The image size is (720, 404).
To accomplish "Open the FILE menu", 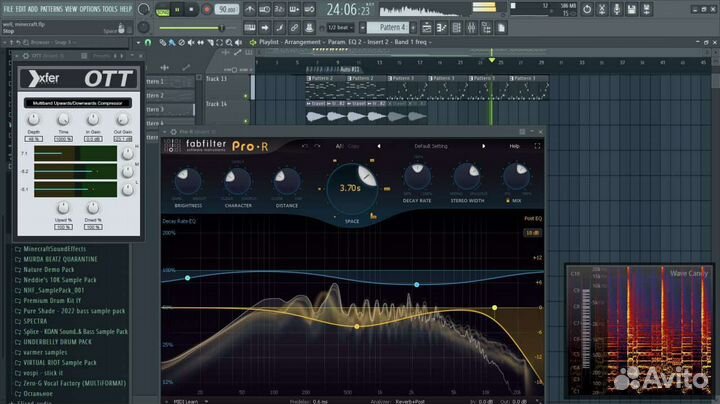I will [8, 8].
